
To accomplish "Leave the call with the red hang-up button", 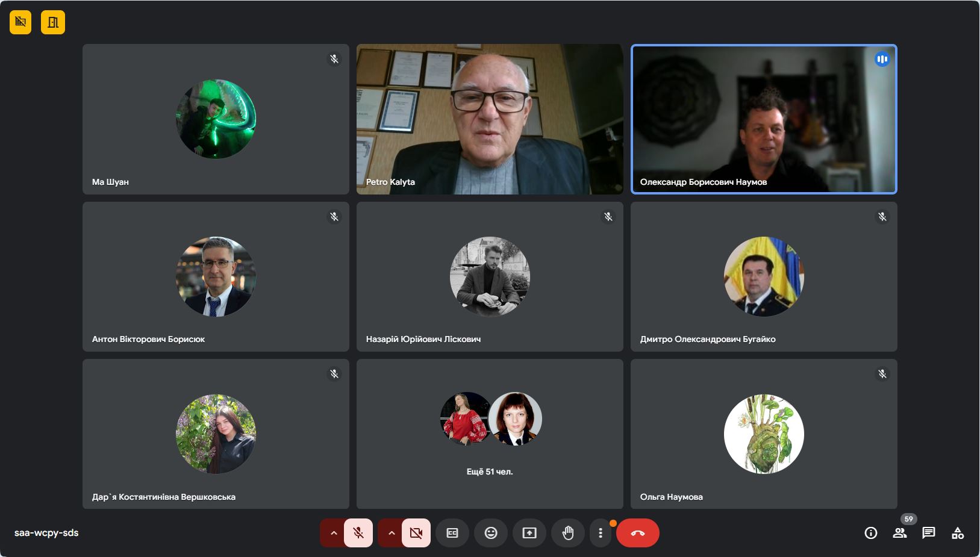I will pos(638,533).
